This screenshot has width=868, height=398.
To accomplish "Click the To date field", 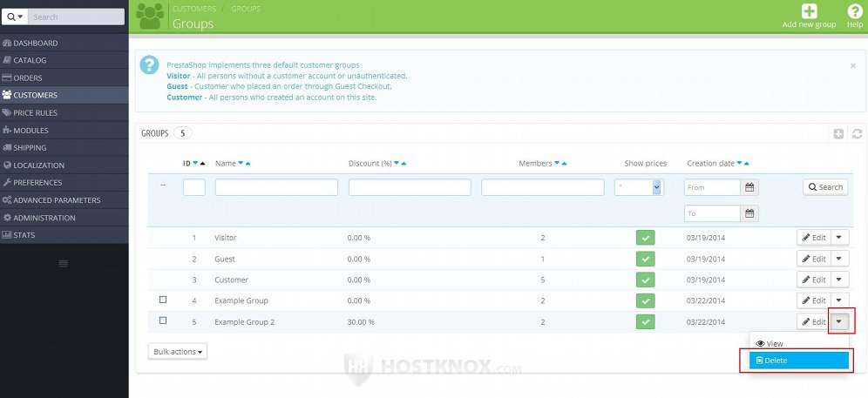I will click(x=713, y=213).
